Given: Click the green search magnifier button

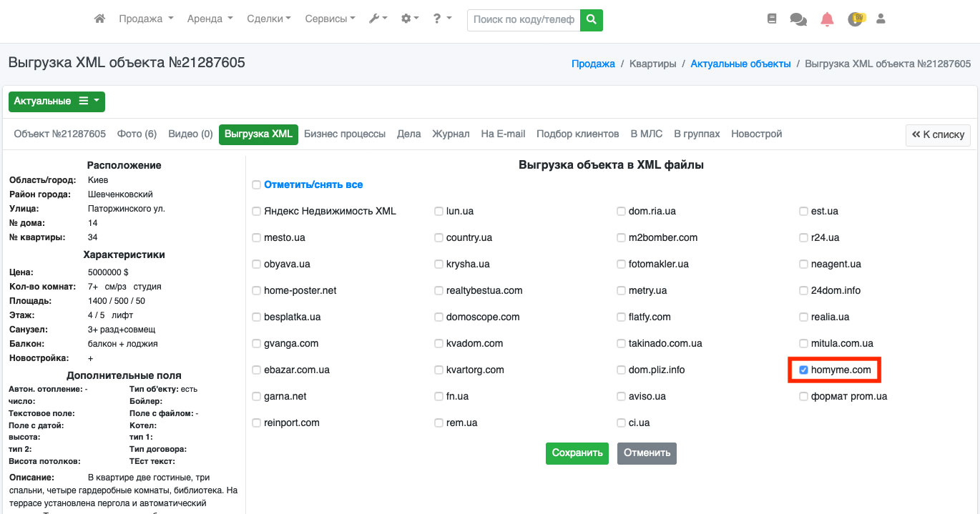Looking at the screenshot, I should coord(591,20).
